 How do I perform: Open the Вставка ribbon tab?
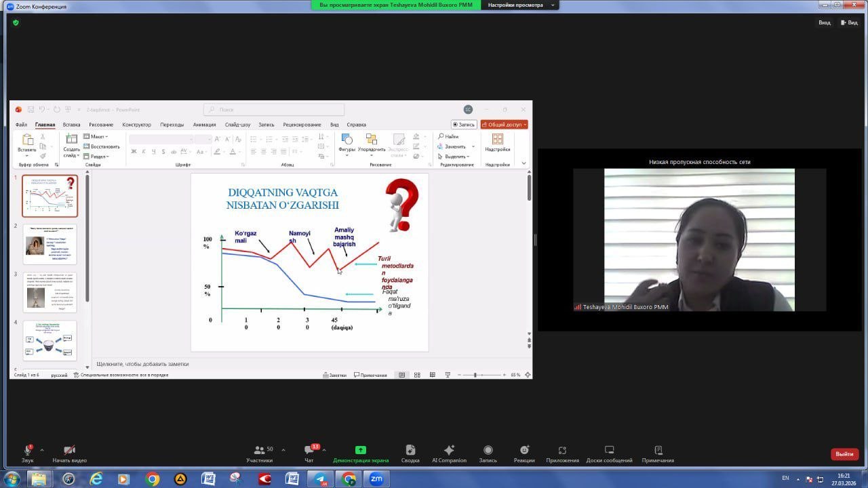[71, 125]
